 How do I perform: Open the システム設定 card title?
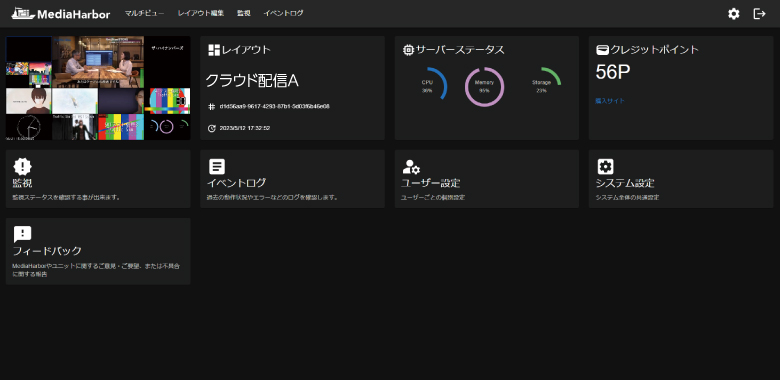click(625, 183)
